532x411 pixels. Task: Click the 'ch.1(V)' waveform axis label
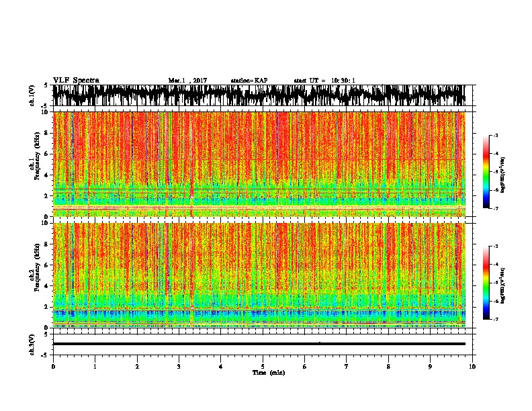[x=32, y=95]
